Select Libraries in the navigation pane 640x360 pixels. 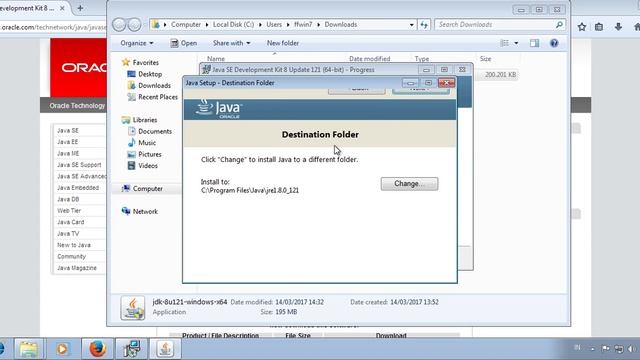click(144, 120)
